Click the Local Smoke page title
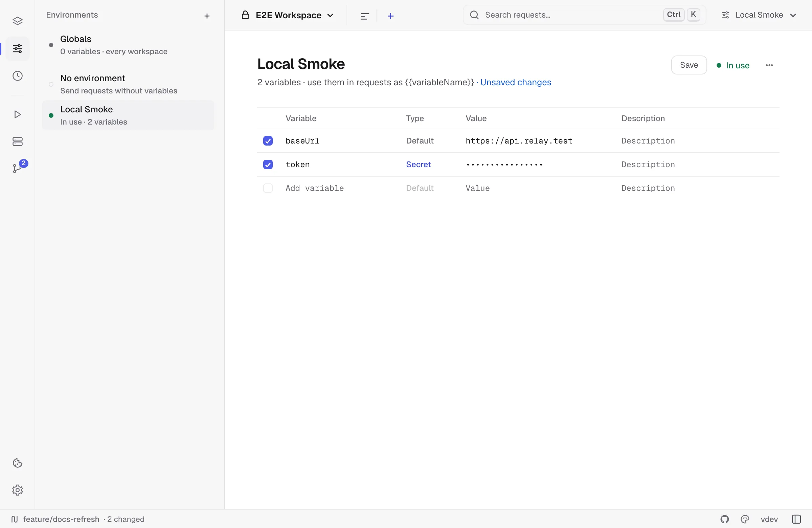 [x=300, y=64]
